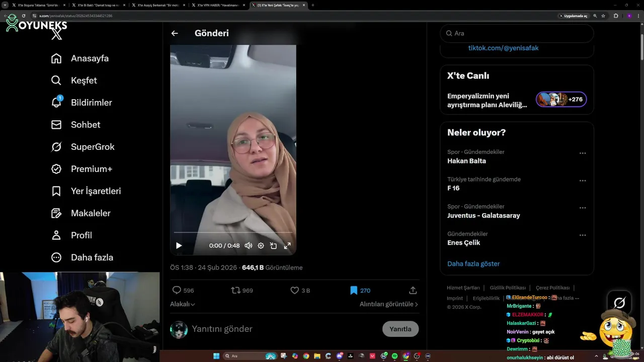
Task: Switch video to fullscreen
Action: coord(287,246)
